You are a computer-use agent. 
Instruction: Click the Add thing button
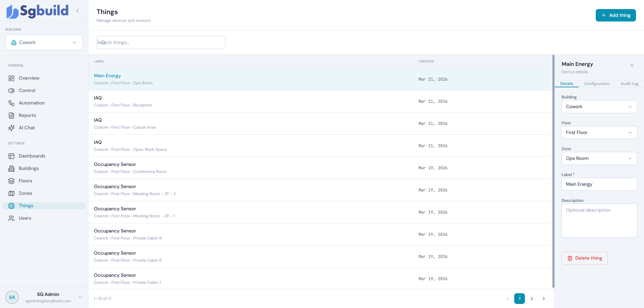(615, 15)
